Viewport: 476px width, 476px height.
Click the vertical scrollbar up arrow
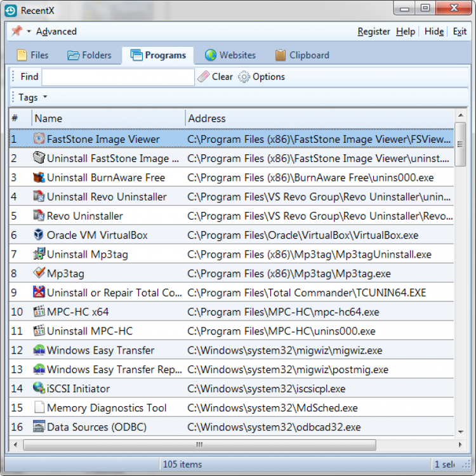461,116
